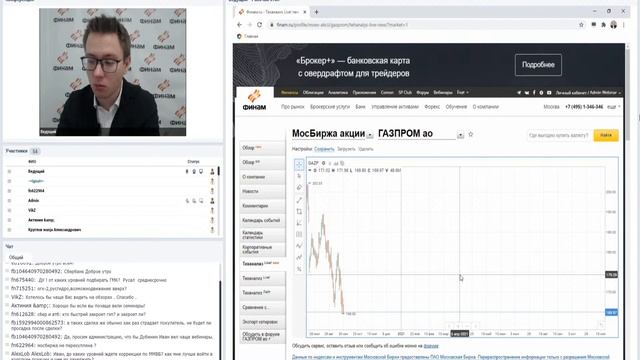Open the форуме link below the chart
This screenshot has width=640, height=360.
click(431, 346)
